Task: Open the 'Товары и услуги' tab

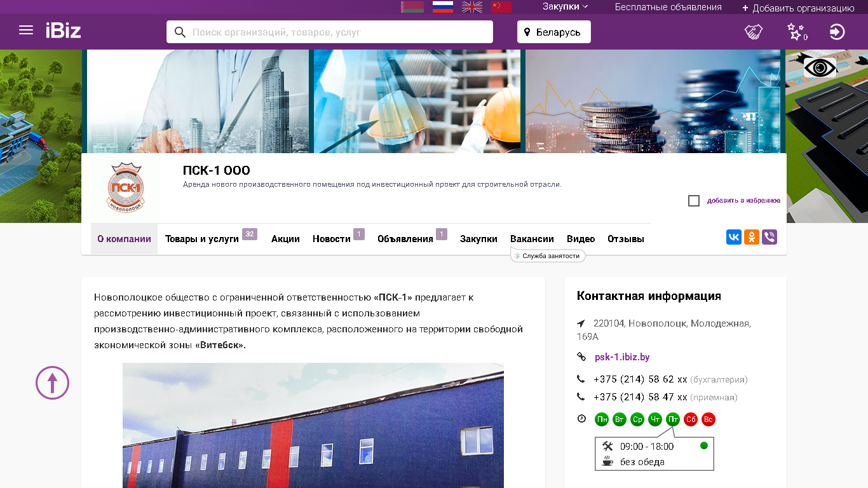Action: (202, 239)
